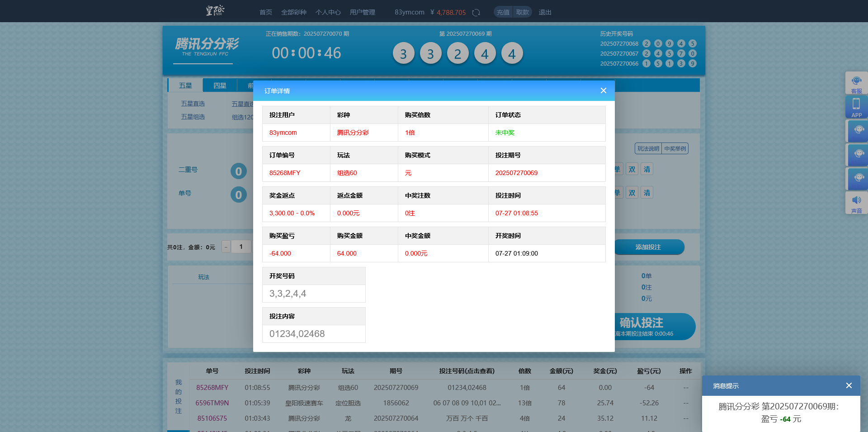
Task: Click the multiplier input field showing 1
Action: click(x=241, y=247)
